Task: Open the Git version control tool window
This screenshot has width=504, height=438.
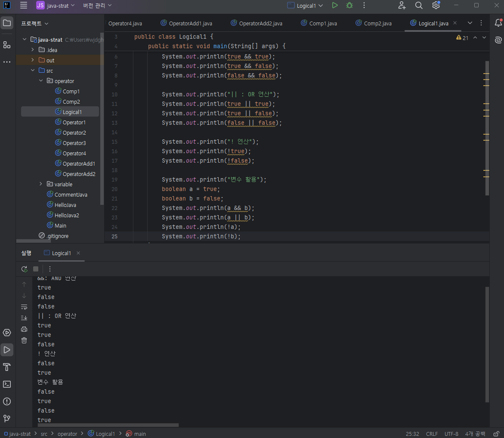Action: click(x=7, y=418)
